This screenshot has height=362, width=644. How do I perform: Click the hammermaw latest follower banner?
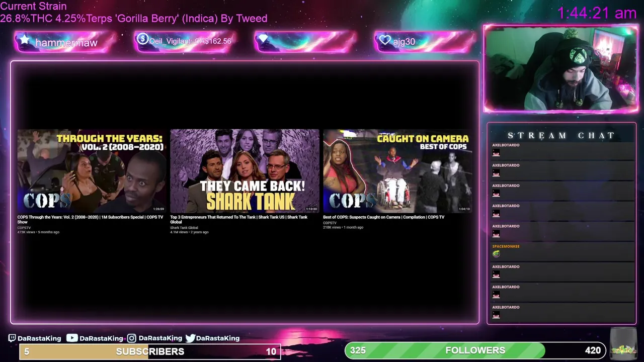coord(65,42)
